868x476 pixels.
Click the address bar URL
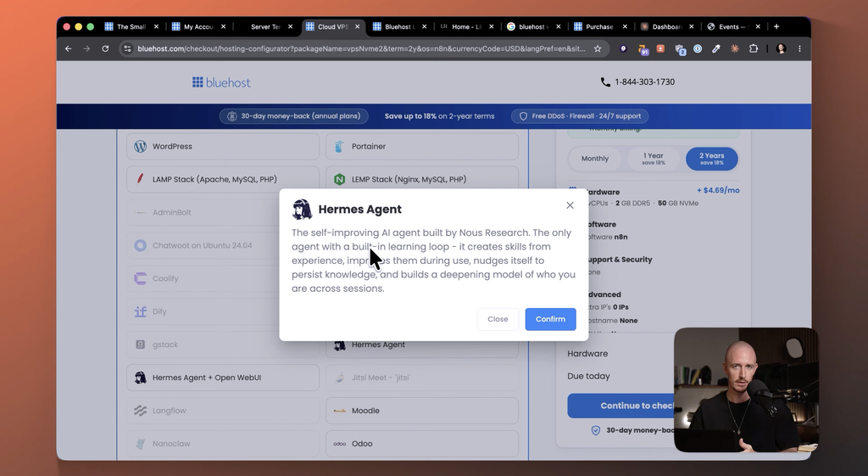click(x=361, y=48)
